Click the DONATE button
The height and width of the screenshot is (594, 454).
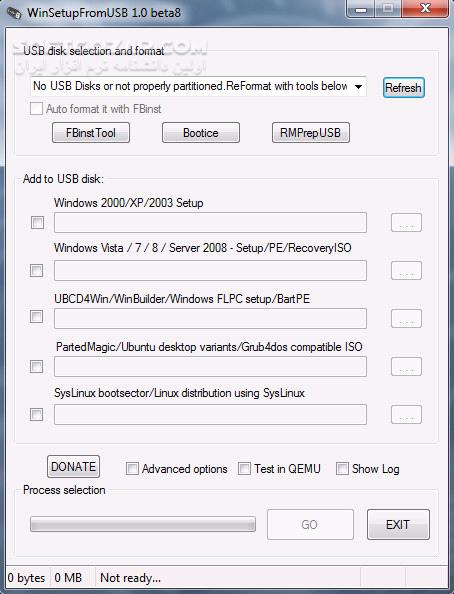tap(74, 466)
